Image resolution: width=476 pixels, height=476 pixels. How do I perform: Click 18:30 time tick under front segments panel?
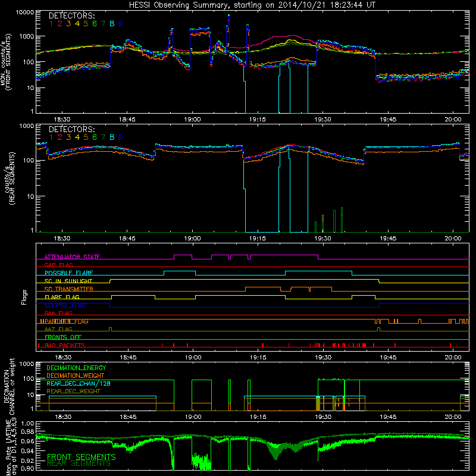point(62,120)
